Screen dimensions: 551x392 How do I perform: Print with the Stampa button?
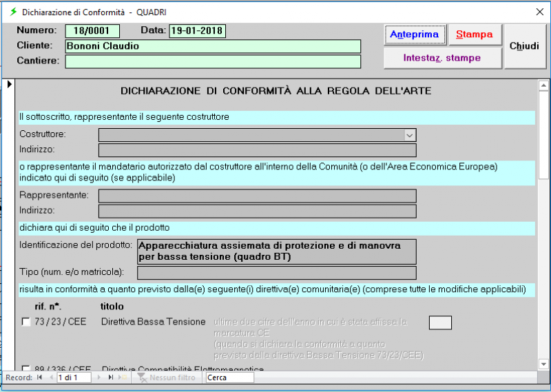[475, 34]
